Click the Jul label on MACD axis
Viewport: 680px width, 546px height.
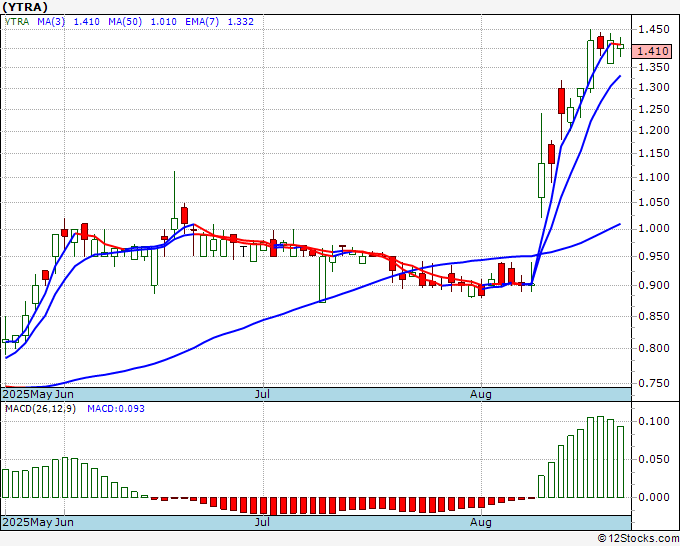(262, 522)
